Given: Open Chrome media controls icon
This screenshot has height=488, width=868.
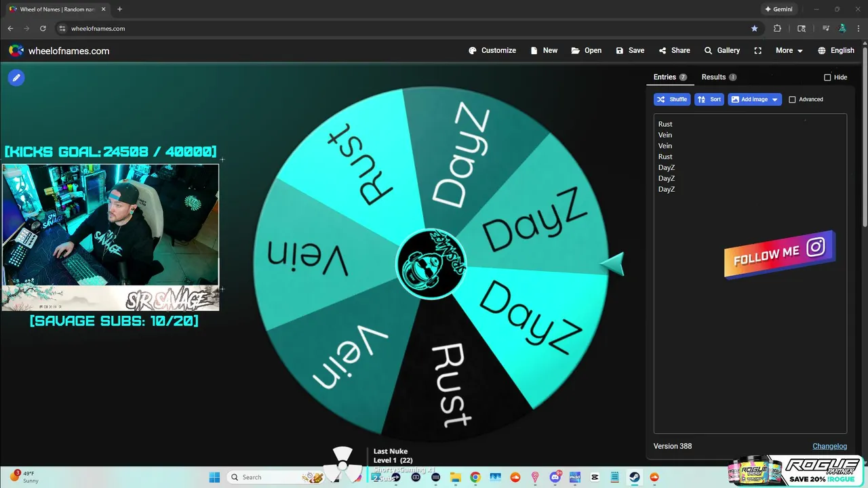Looking at the screenshot, I should pyautogui.click(x=826, y=28).
